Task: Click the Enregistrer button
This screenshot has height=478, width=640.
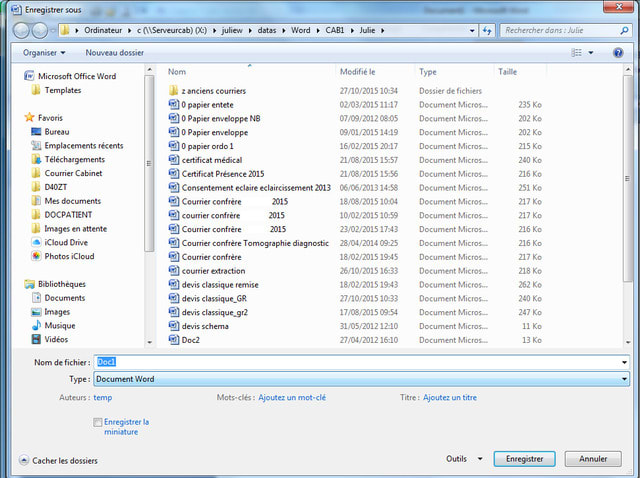Action: (x=524, y=459)
